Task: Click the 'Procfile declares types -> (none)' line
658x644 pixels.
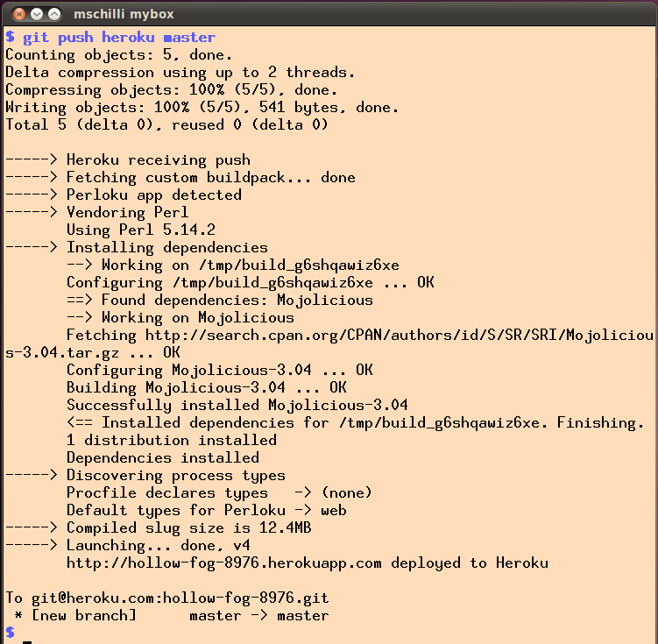Action: [x=219, y=493]
